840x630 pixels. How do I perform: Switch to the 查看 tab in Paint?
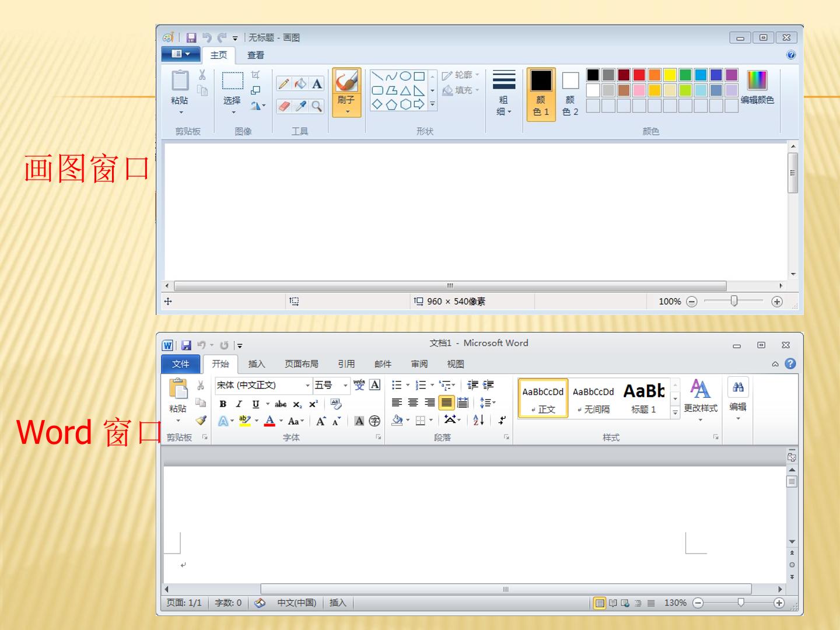256,55
